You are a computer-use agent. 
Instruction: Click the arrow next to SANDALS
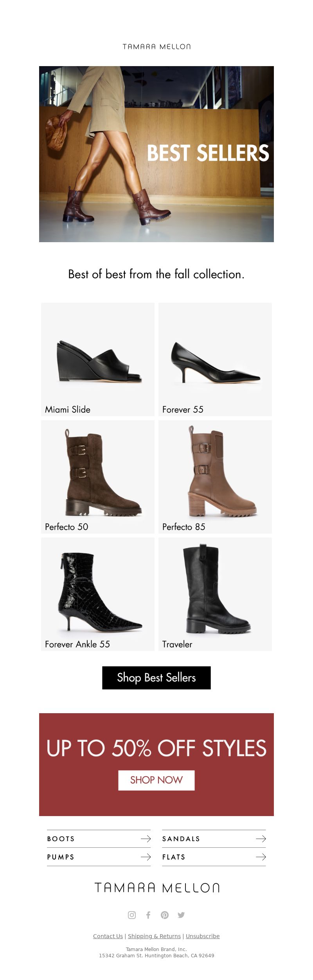261,838
